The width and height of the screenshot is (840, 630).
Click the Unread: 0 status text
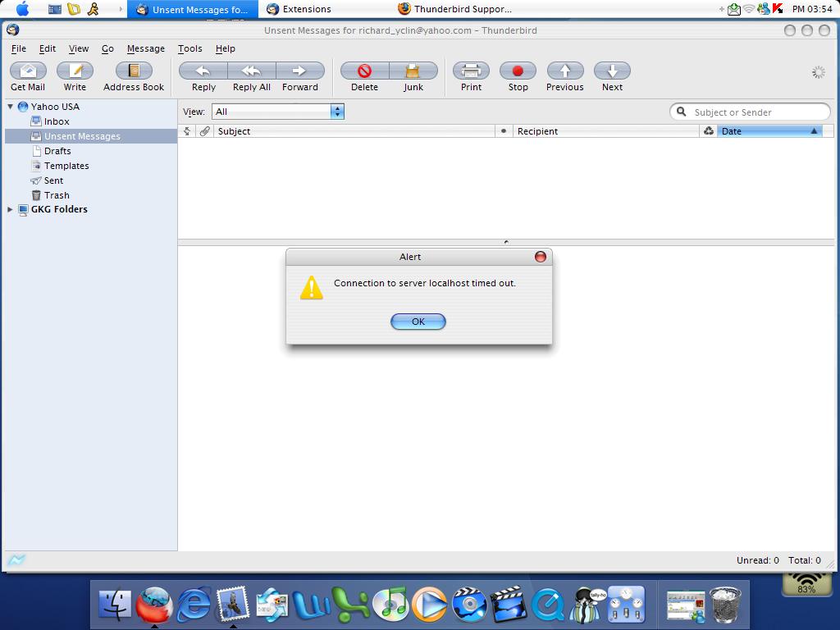pos(757,560)
